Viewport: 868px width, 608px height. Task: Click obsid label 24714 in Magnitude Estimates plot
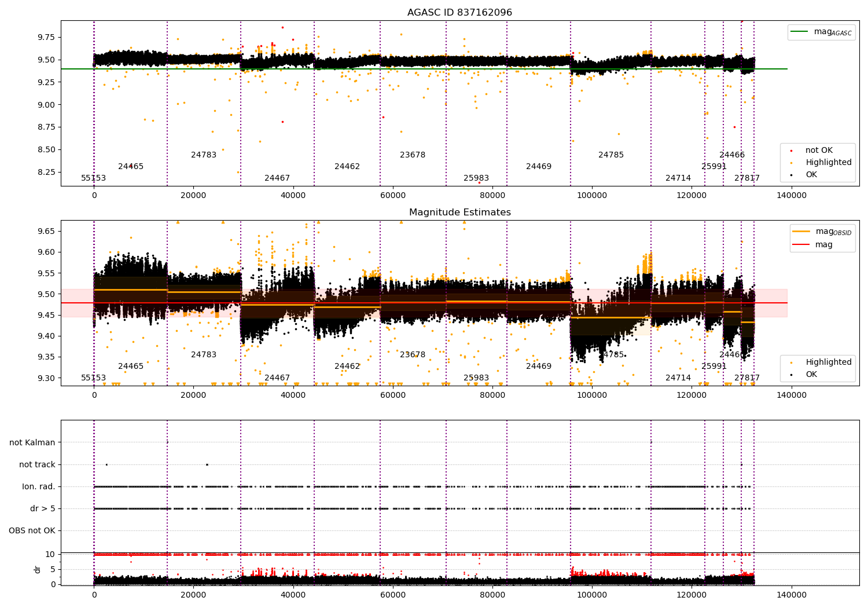click(678, 378)
